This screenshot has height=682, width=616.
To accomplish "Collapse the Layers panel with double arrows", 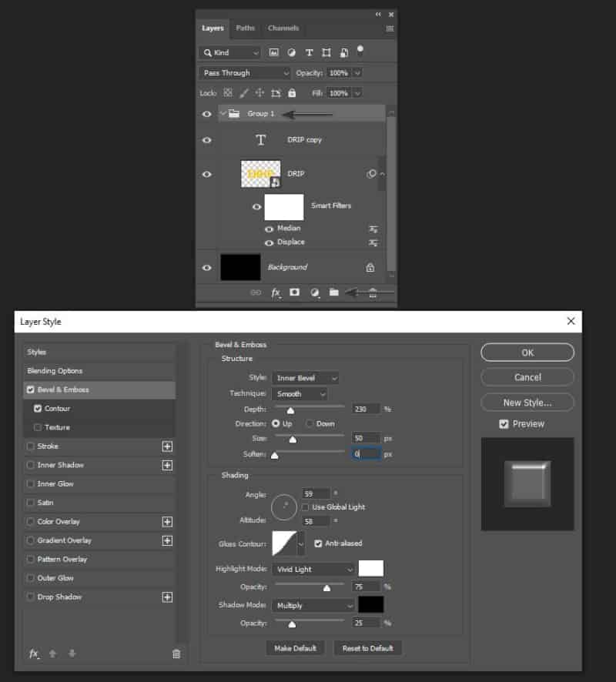I will click(378, 15).
